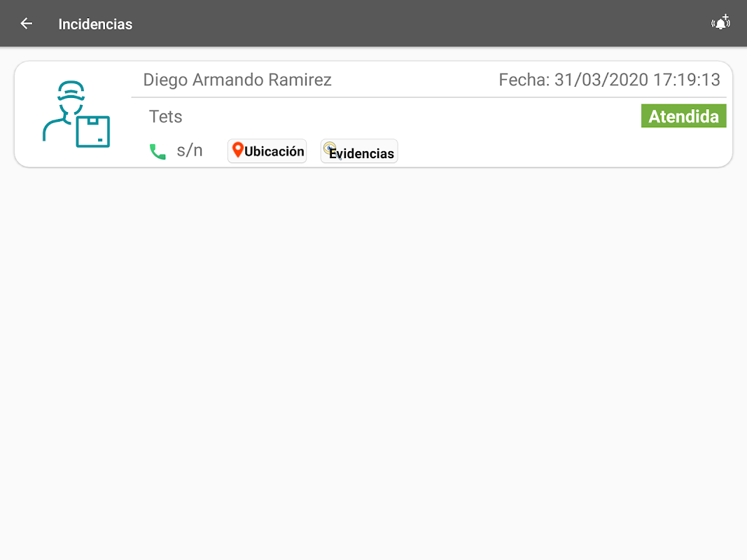Add new incident alert bell icon
The image size is (747, 560).
point(720,22)
